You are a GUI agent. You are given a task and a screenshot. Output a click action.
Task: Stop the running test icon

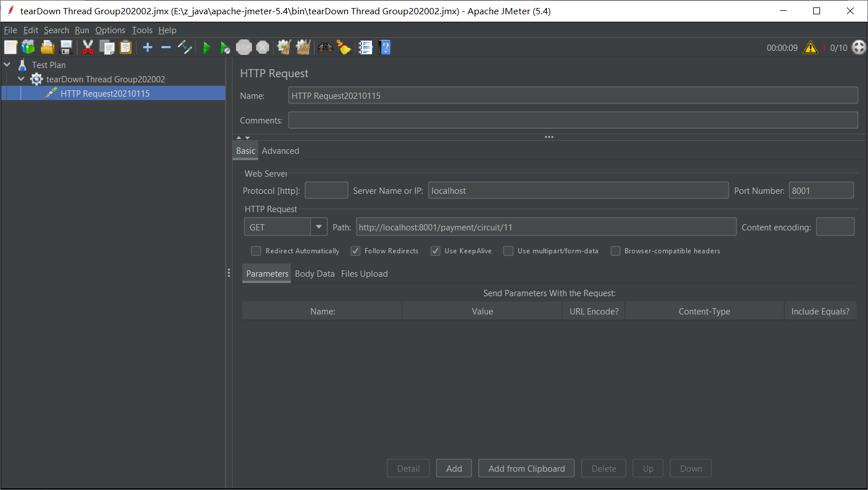pos(244,47)
